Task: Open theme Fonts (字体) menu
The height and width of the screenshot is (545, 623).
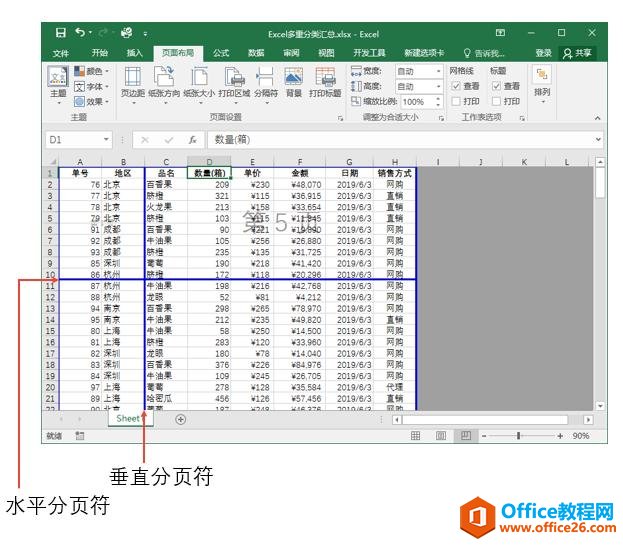Action: [x=92, y=86]
